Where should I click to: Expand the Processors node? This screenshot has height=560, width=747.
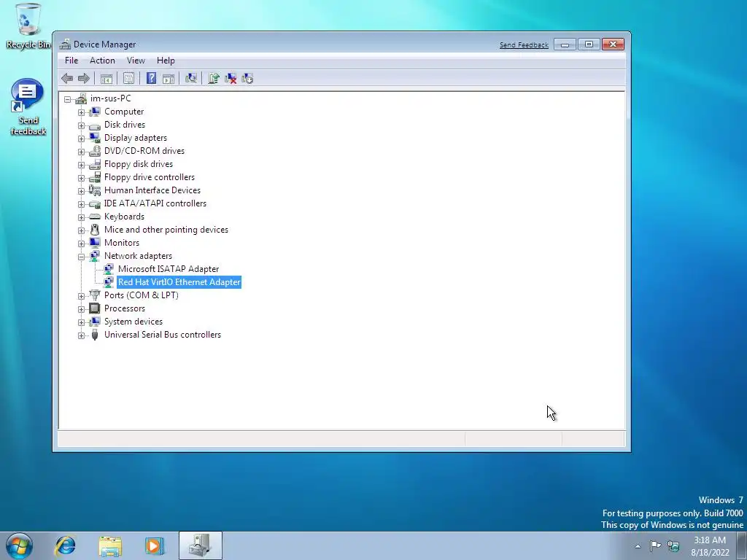[81, 309]
